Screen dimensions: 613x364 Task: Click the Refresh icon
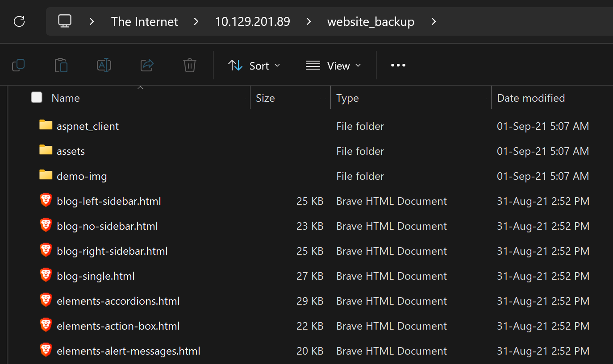pos(19,21)
